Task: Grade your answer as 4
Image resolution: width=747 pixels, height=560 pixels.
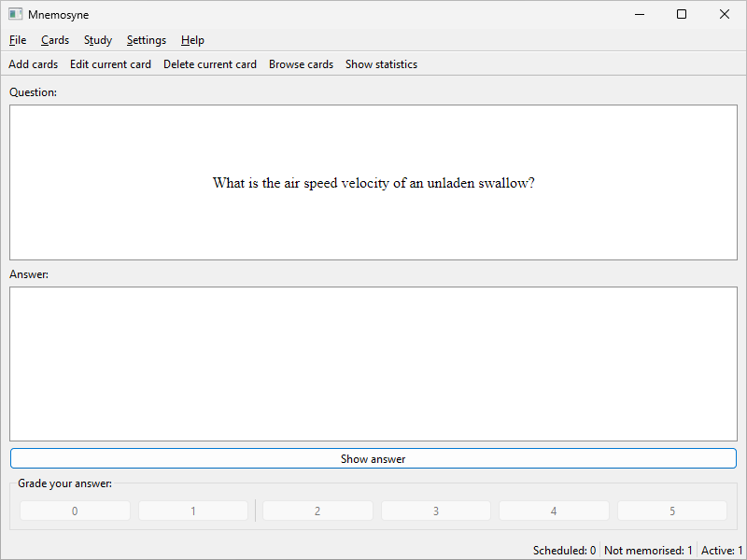Action: click(554, 511)
